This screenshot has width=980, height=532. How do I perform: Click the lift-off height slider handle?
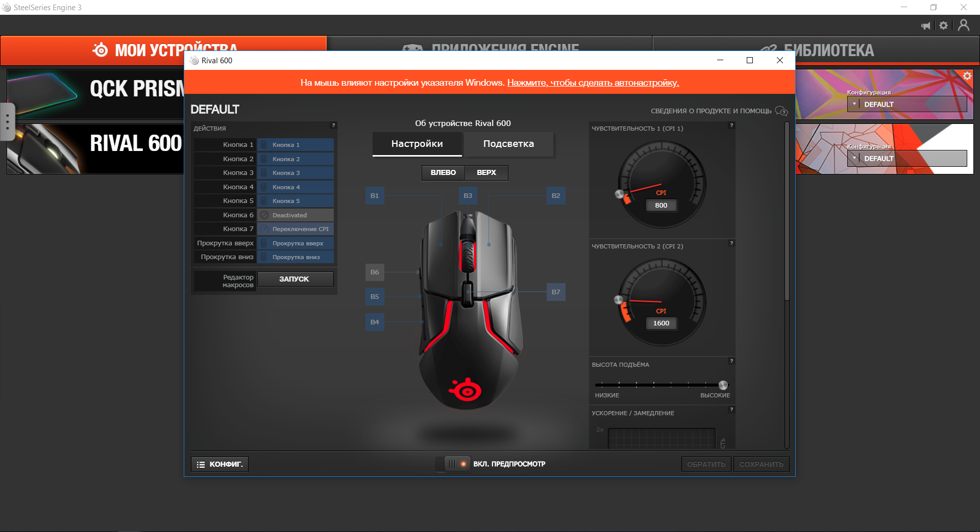tap(723, 385)
